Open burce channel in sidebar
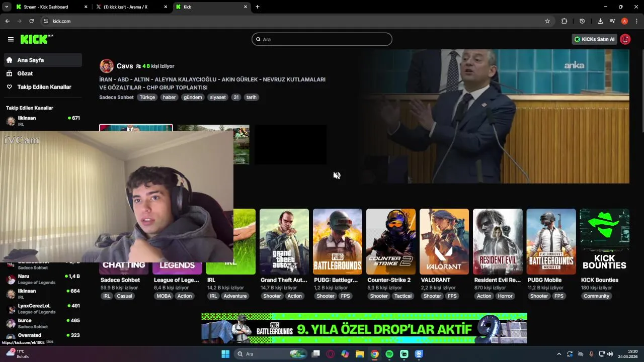 click(x=43, y=323)
